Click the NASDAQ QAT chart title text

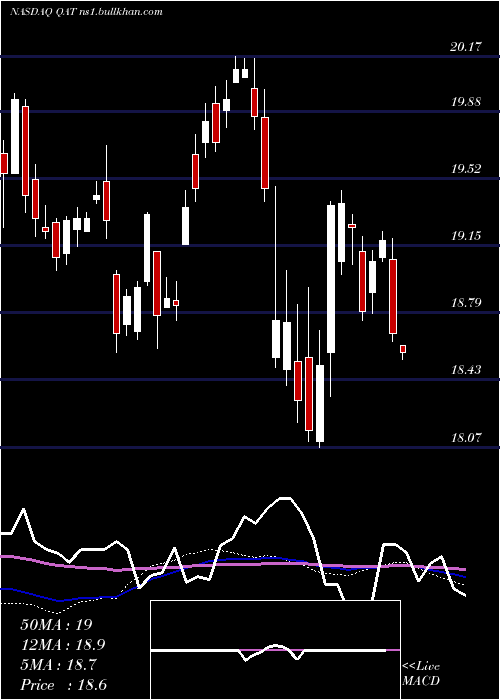point(86,12)
